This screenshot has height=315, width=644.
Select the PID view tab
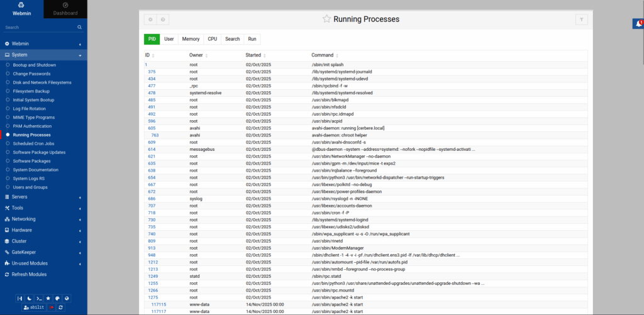tap(152, 39)
